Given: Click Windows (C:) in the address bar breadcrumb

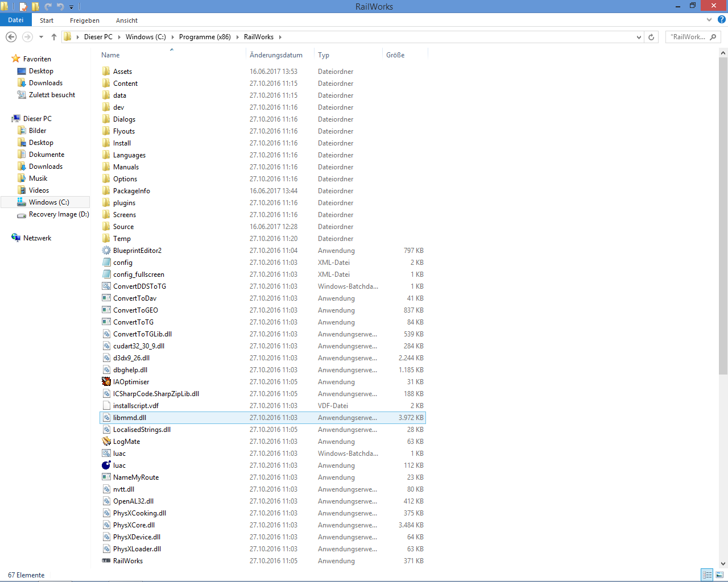Looking at the screenshot, I should tap(146, 37).
